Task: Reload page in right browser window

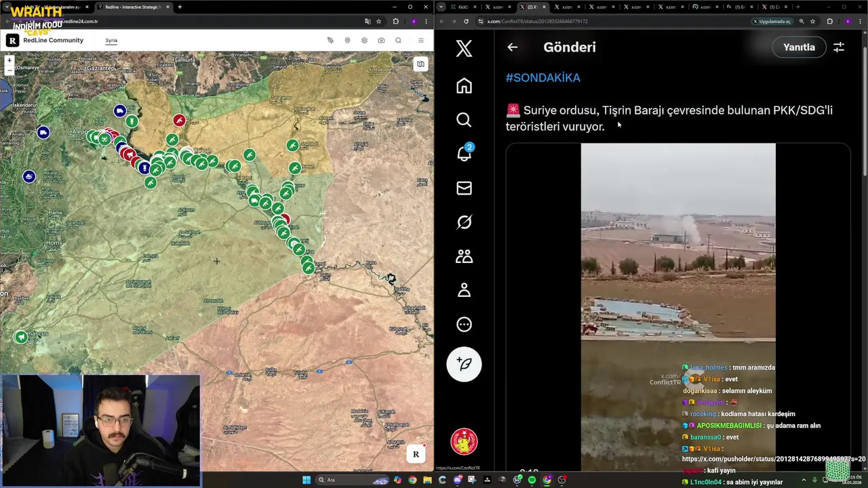Action: pos(466,21)
